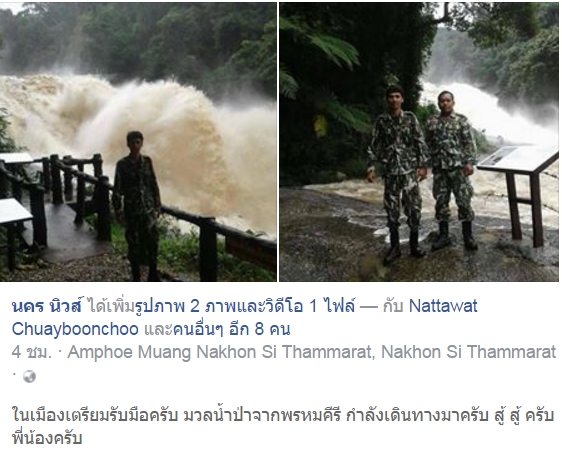
Task: Open the post via the 4 ชม. timestamp
Action: [32, 352]
